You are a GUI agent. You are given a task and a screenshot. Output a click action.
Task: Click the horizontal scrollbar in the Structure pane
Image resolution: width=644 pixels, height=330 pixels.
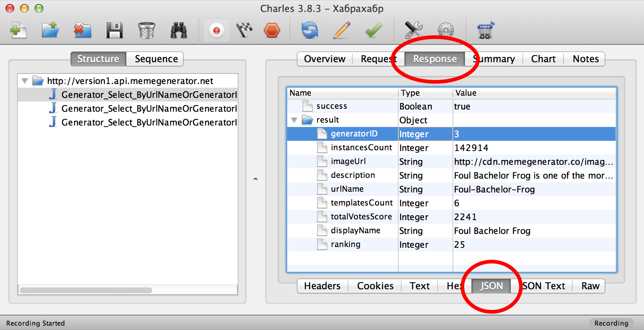[x=86, y=290]
